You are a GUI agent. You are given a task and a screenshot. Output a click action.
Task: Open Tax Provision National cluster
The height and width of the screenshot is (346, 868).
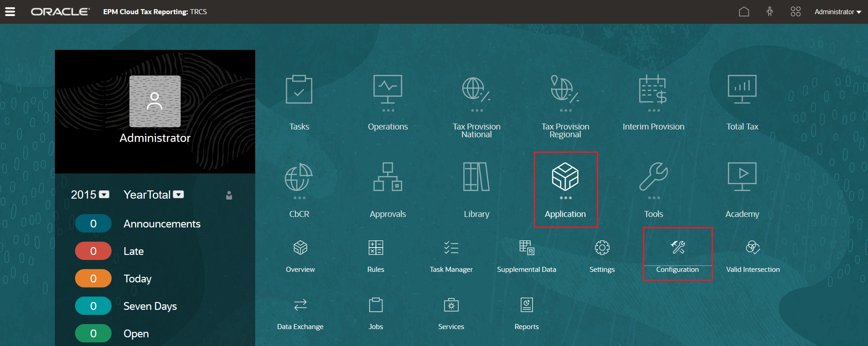pyautogui.click(x=477, y=107)
